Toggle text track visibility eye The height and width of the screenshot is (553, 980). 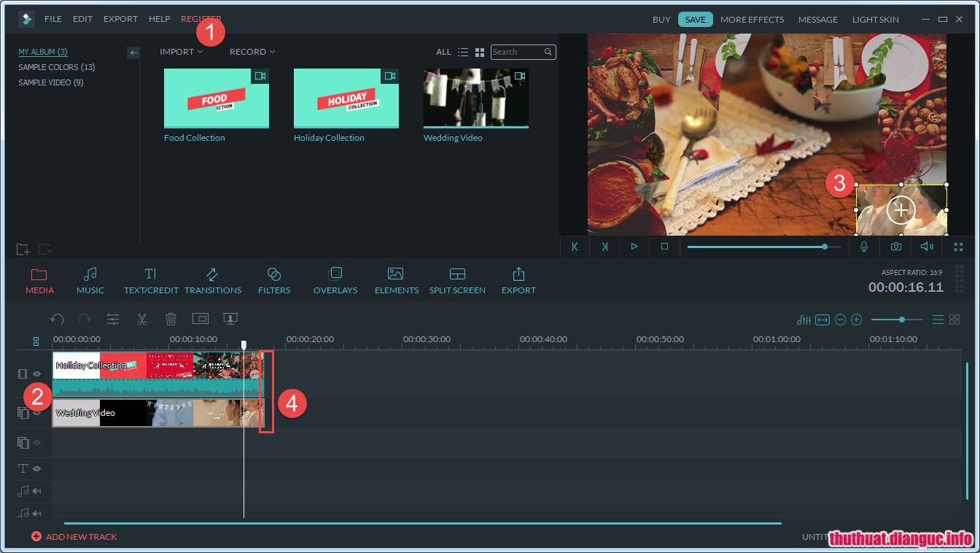[x=37, y=468]
